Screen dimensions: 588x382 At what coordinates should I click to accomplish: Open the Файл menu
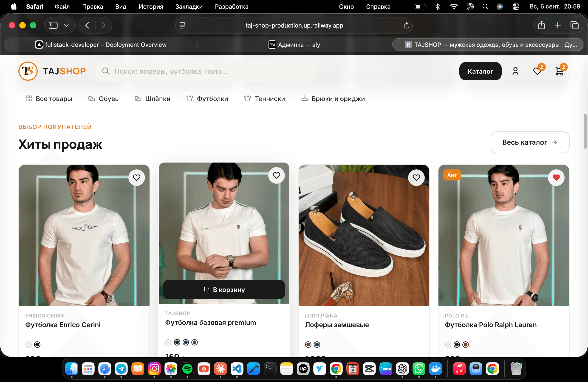coord(62,7)
